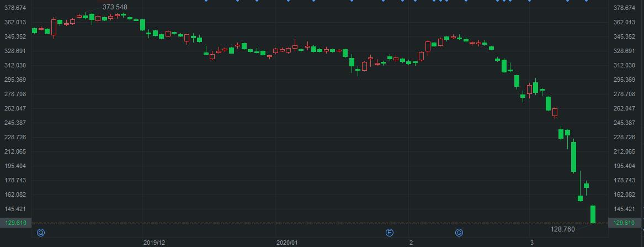Select the 128.760 low price annotation
The height and width of the screenshot is (247, 644).
(x=563, y=229)
